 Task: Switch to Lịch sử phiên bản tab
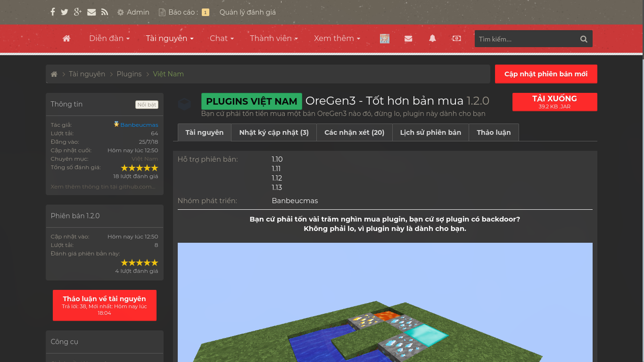431,132
